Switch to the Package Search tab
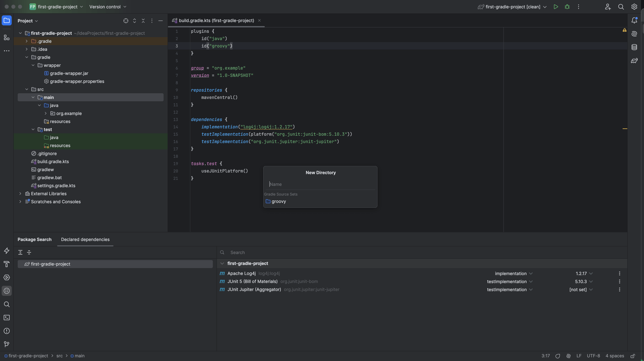Viewport: 644px width, 361px height. (34, 239)
